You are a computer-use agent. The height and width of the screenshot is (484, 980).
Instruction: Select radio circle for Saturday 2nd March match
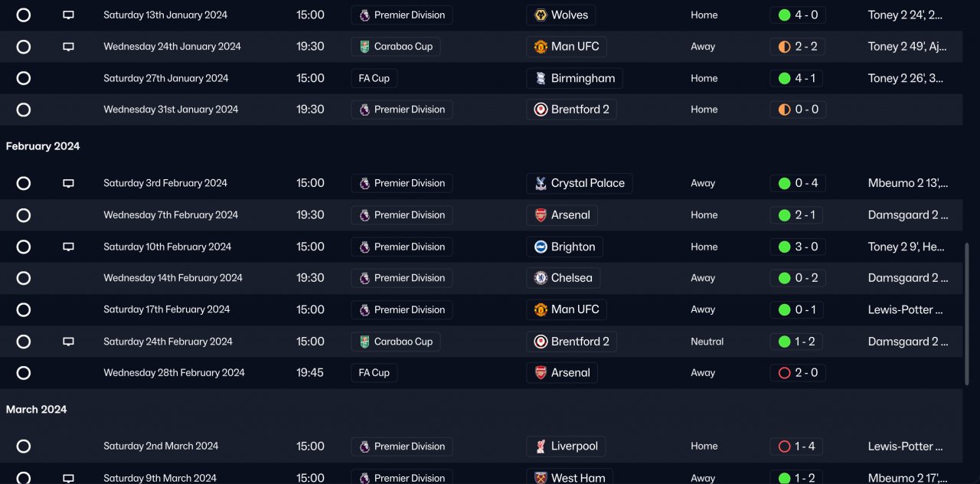(x=24, y=446)
